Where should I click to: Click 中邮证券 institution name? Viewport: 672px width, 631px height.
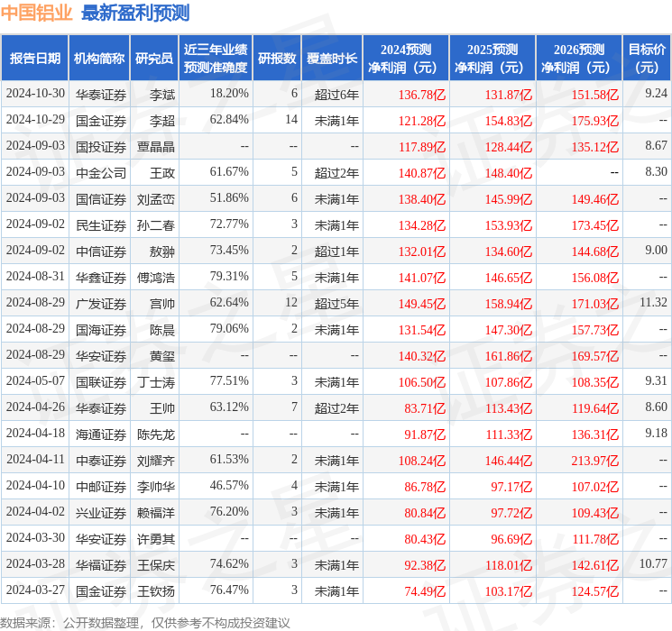click(101, 487)
